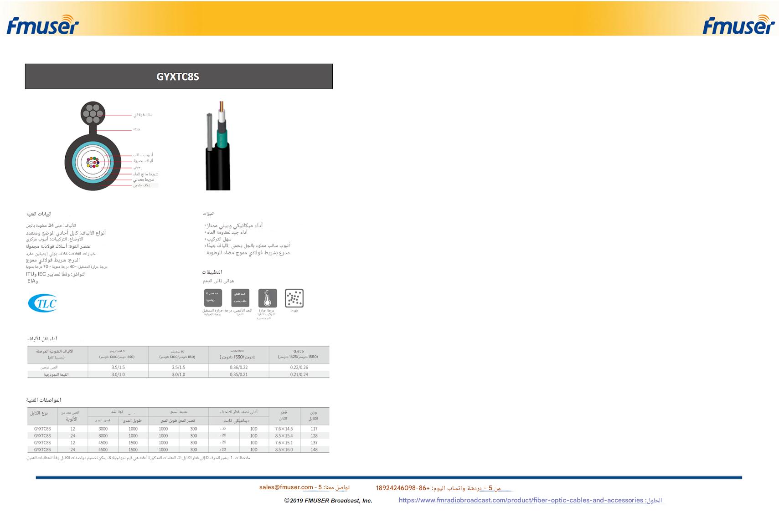The image size is (779, 532).
Task: Click the 'أنبوب سائب' diagram label
Action: [x=143, y=155]
